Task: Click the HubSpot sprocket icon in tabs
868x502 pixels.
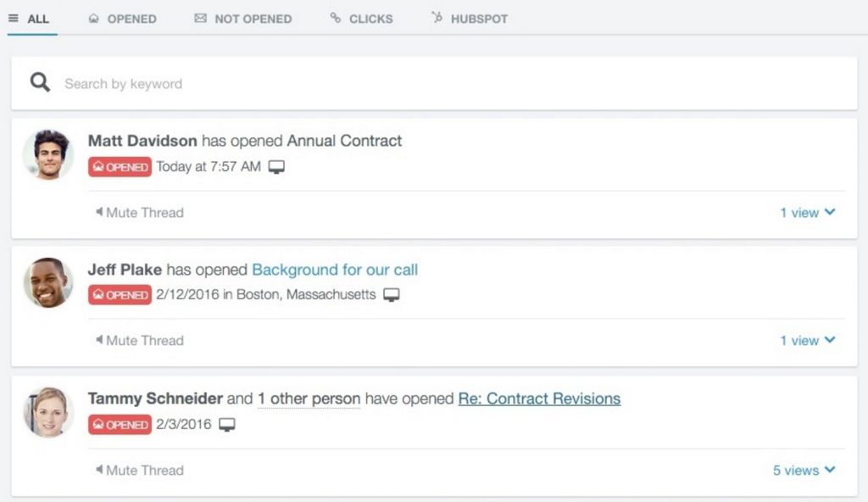Action: coord(437,18)
